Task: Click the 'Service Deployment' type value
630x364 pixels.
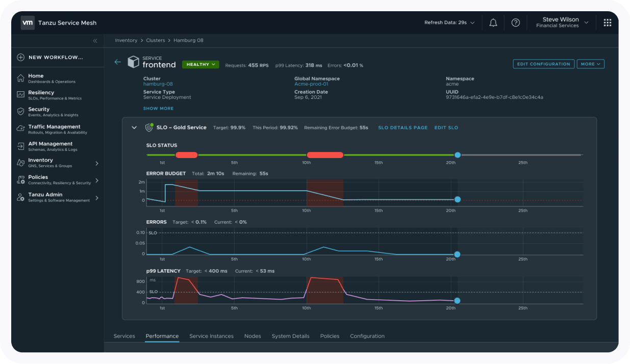Action: (x=167, y=97)
